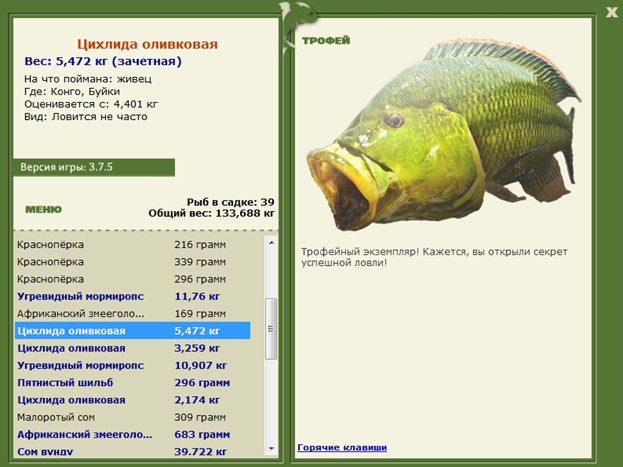
Task: Select highlighted Цихлида оливковая 5,472 кг row
Action: tap(133, 331)
